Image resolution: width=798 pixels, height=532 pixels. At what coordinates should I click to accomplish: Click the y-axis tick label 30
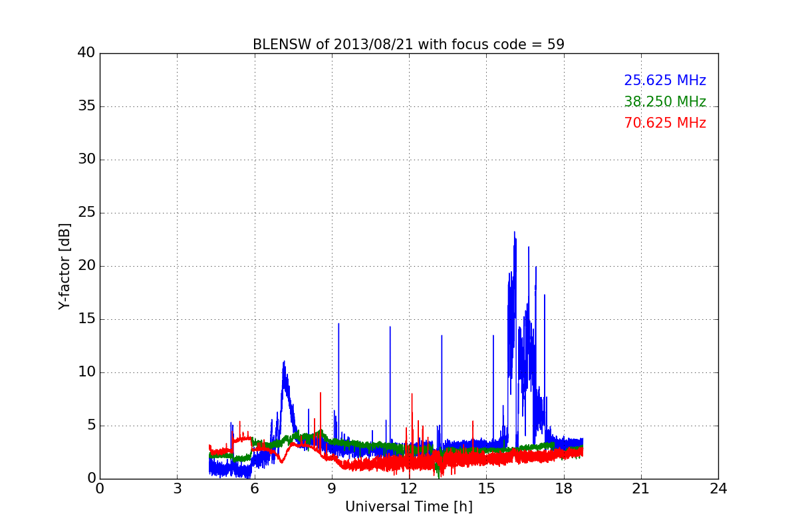(x=86, y=160)
